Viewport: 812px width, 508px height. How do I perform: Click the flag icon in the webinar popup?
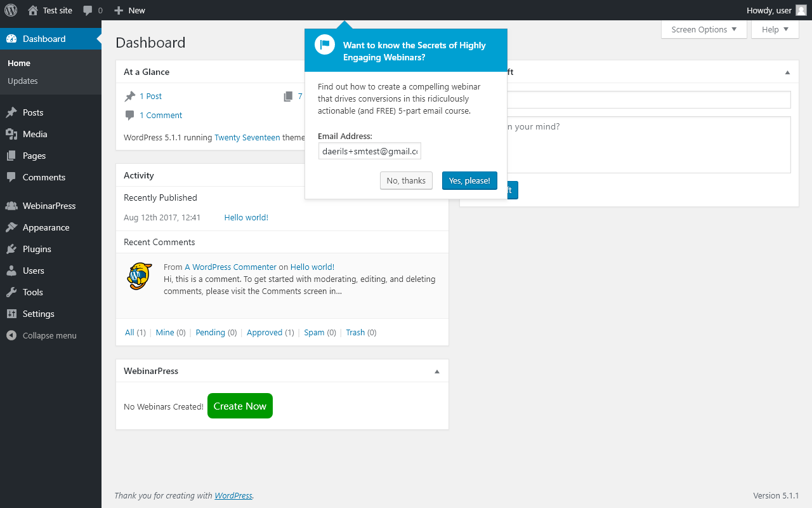coord(325,44)
